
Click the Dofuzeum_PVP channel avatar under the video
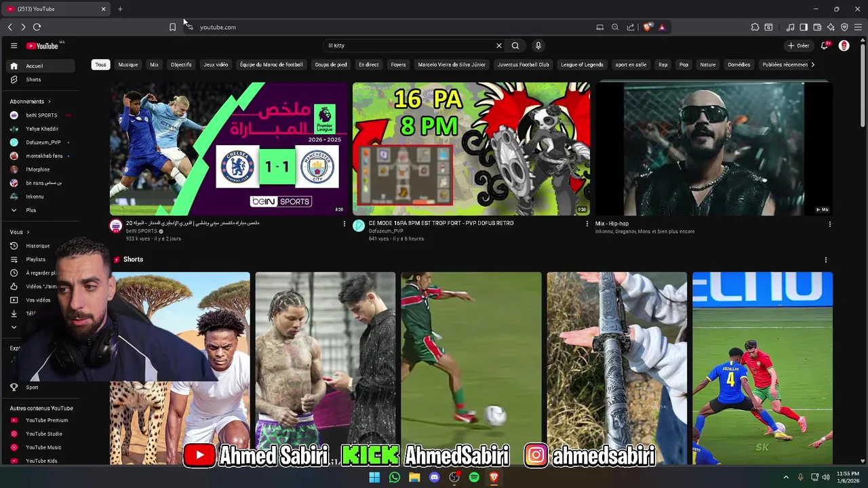[359, 226]
